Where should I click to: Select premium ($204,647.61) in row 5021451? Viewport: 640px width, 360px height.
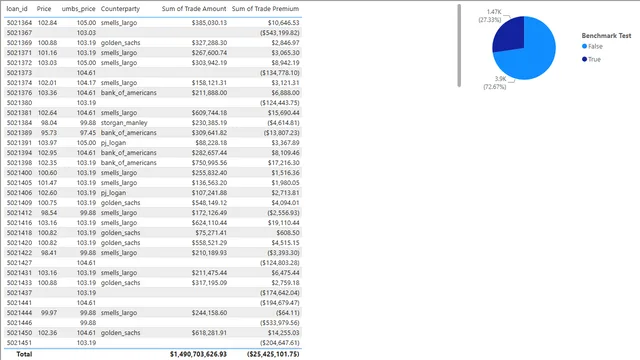[x=280, y=343]
